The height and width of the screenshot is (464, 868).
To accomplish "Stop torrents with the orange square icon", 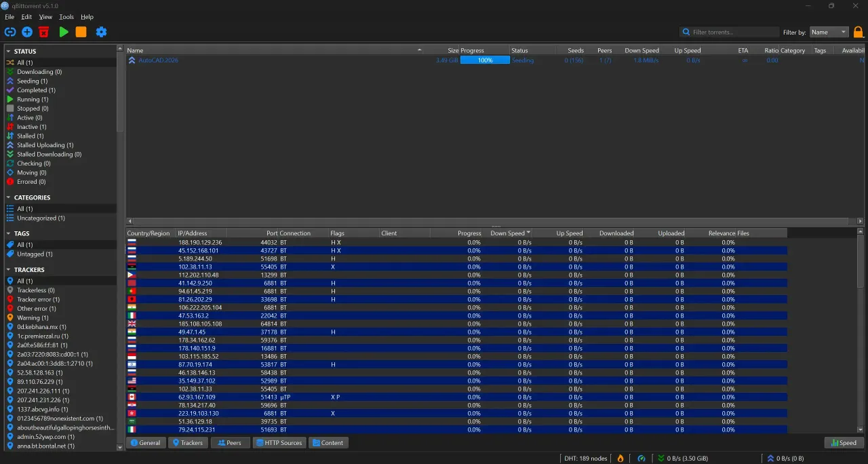I will (x=81, y=32).
